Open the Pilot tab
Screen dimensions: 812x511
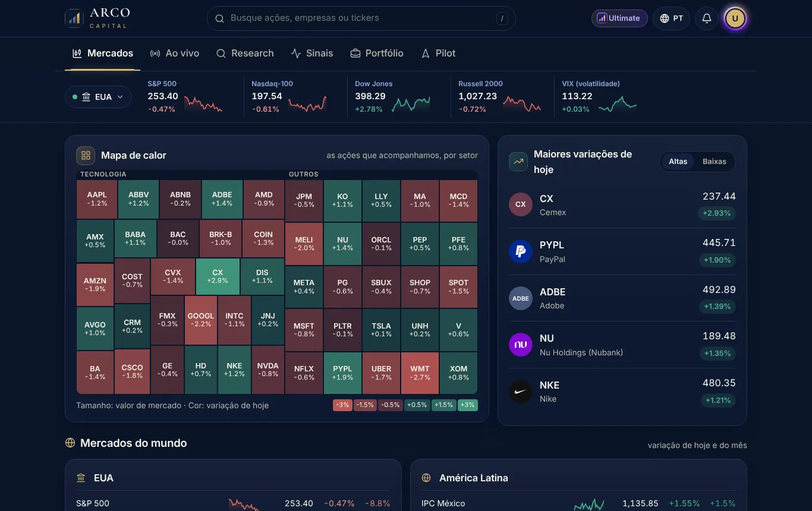point(438,53)
